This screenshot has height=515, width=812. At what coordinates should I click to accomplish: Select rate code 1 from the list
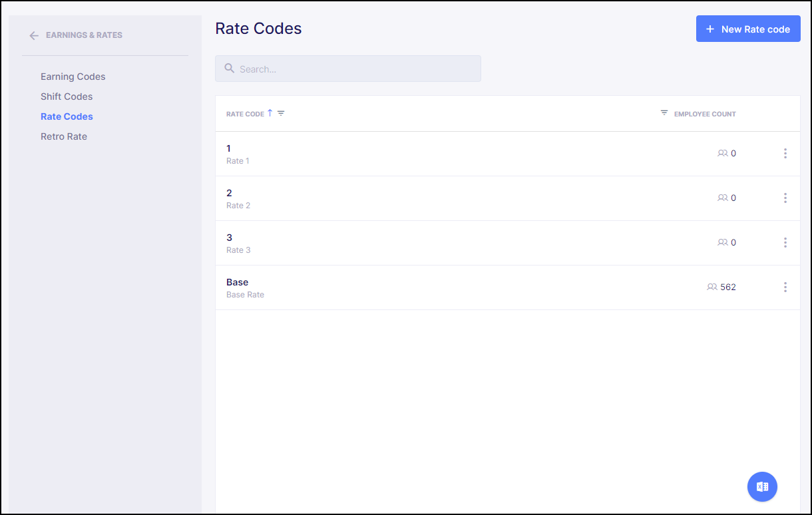click(229, 148)
